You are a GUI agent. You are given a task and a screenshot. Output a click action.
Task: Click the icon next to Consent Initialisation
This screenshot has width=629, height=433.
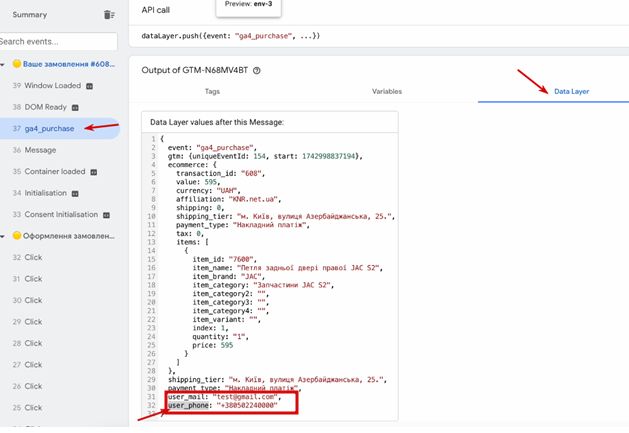tap(106, 215)
